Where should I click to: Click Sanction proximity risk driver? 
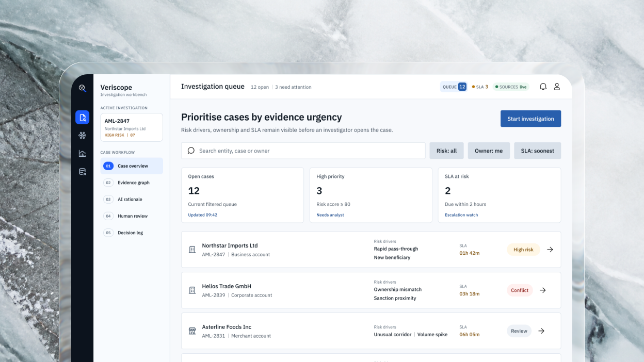point(395,298)
